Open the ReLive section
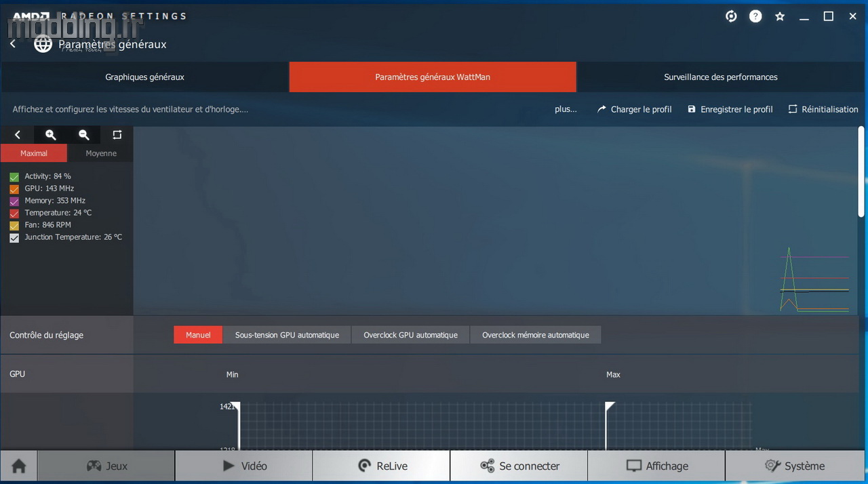Image resolution: width=868 pixels, height=484 pixels. (x=382, y=466)
